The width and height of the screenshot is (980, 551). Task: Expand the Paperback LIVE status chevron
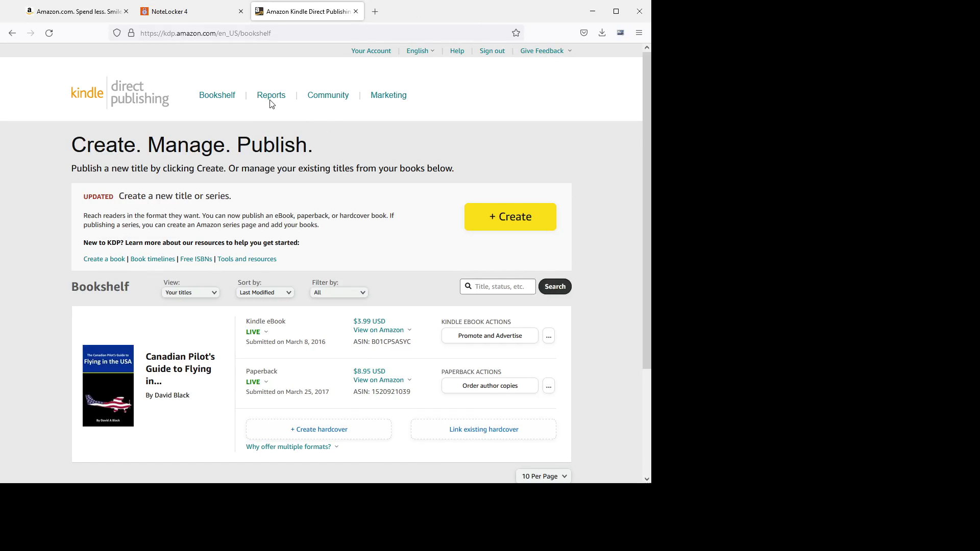tap(266, 382)
